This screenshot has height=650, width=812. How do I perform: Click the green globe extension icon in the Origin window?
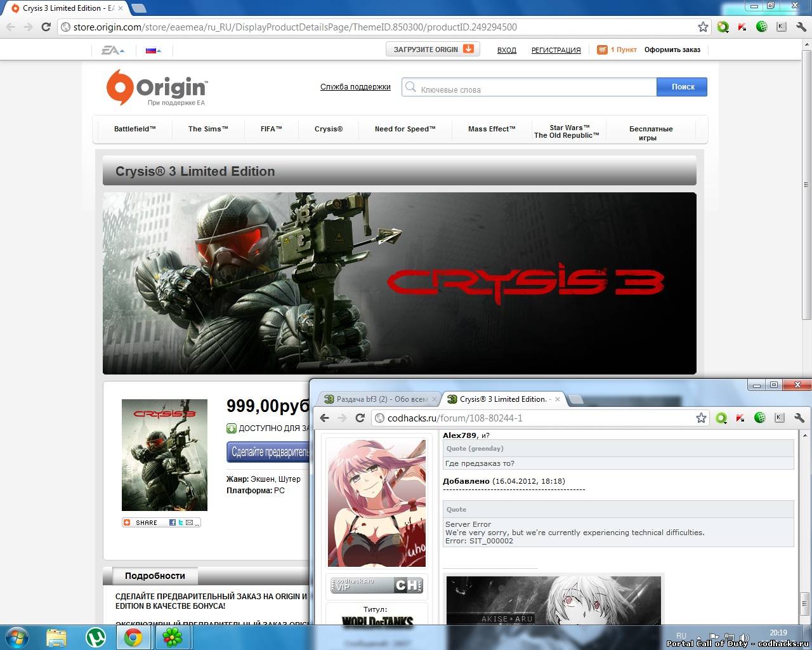762,27
